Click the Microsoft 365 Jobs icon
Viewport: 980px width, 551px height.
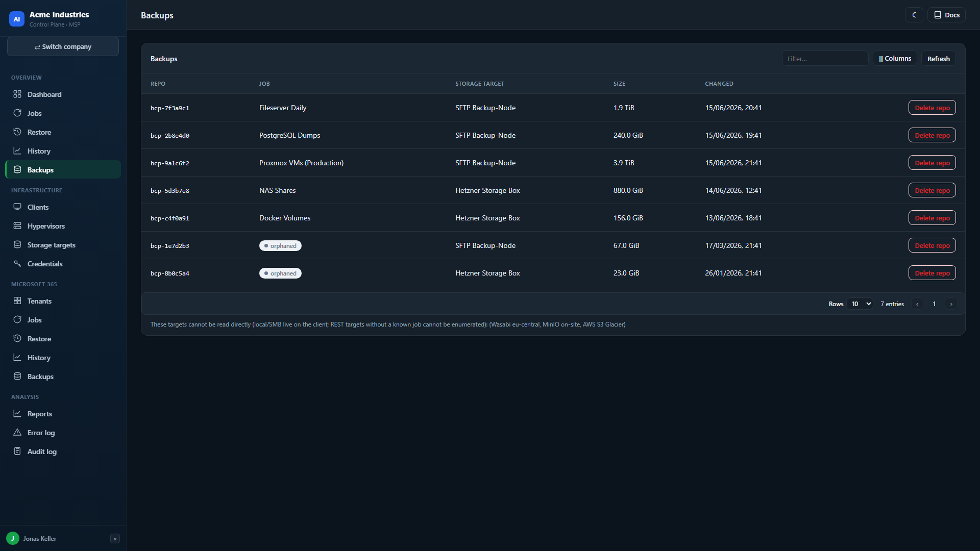point(17,320)
